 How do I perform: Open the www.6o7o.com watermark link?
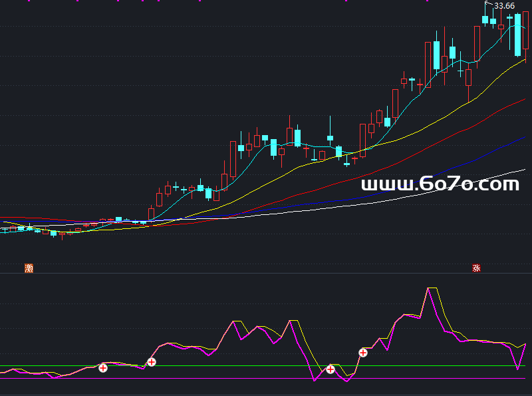coord(440,184)
